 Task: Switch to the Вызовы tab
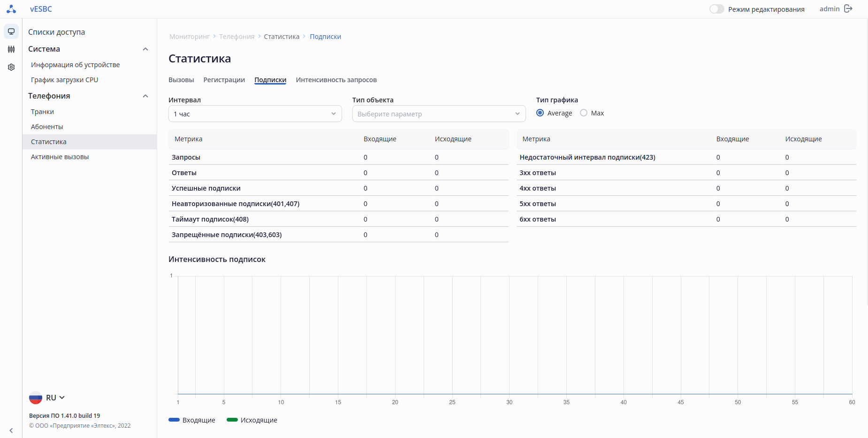181,80
